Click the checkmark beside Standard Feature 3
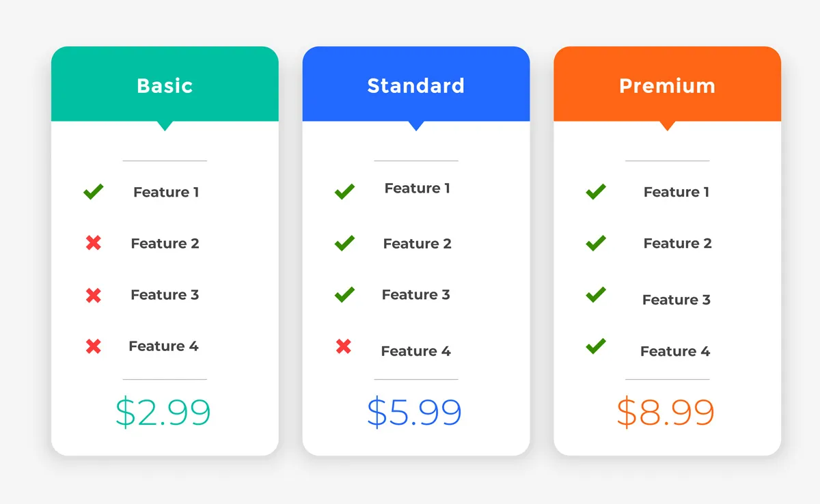The width and height of the screenshot is (820, 504). pos(344,294)
